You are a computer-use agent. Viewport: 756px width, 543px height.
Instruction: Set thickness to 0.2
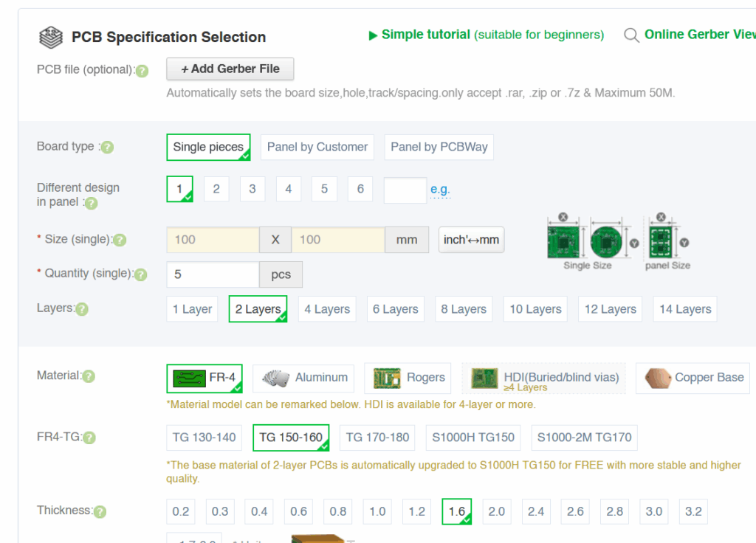(x=181, y=512)
